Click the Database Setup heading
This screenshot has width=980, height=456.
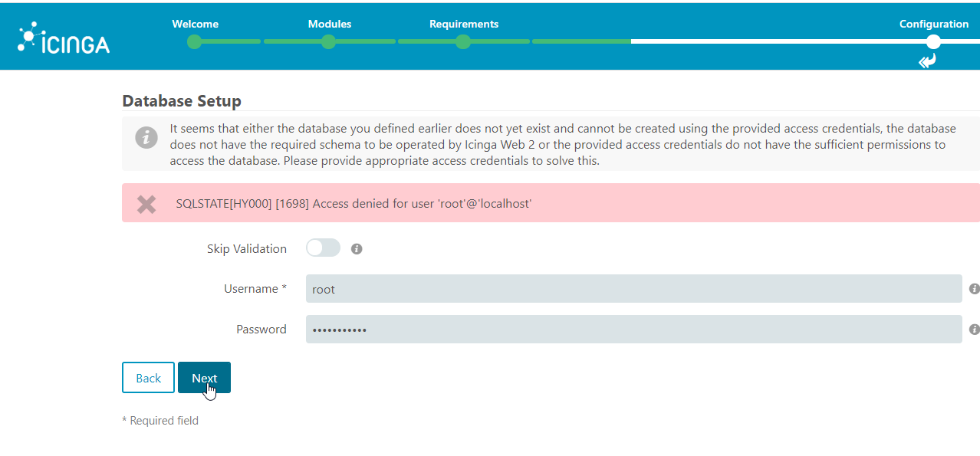[182, 100]
